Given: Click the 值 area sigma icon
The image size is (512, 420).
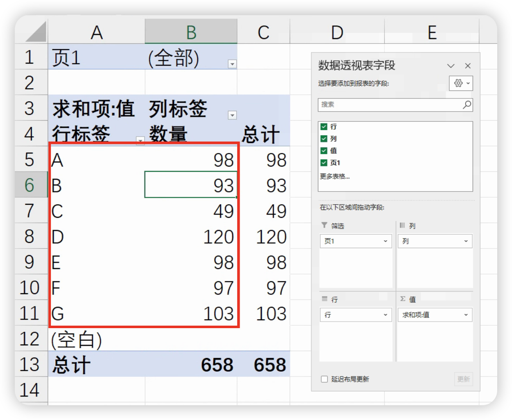Looking at the screenshot, I should click(403, 299).
